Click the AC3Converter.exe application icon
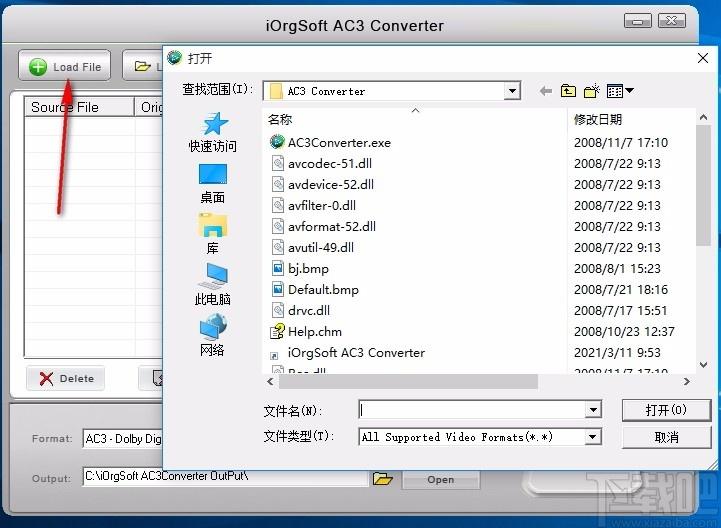This screenshot has height=528, width=721. pyautogui.click(x=277, y=142)
